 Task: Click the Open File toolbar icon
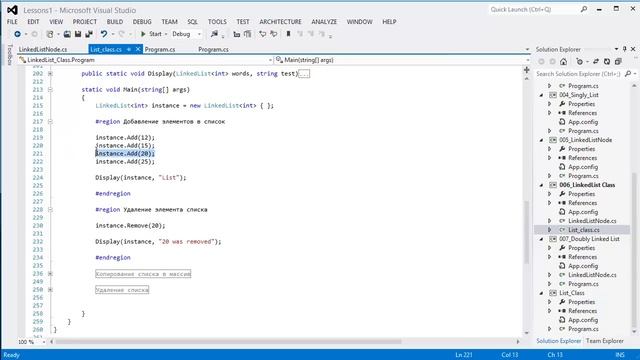pyautogui.click(x=67, y=34)
